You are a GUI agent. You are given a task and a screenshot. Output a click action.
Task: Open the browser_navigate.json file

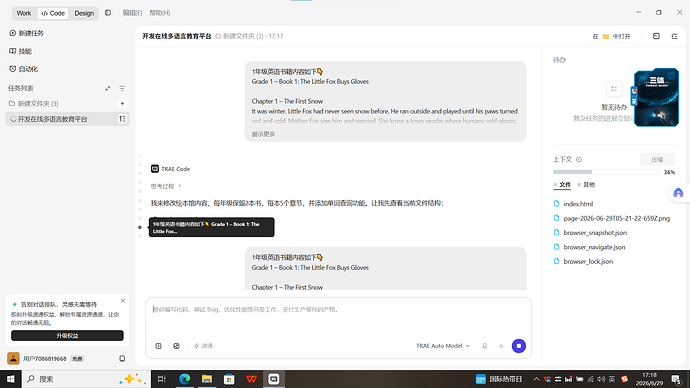pos(589,247)
